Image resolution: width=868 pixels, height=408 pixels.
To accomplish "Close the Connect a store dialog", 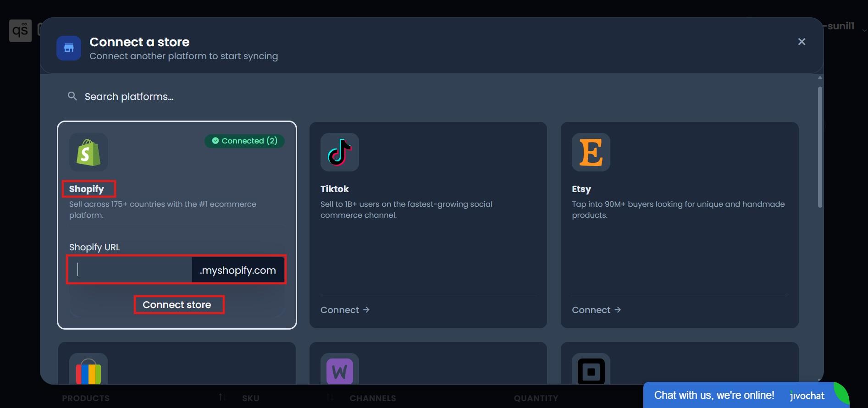I will (802, 42).
